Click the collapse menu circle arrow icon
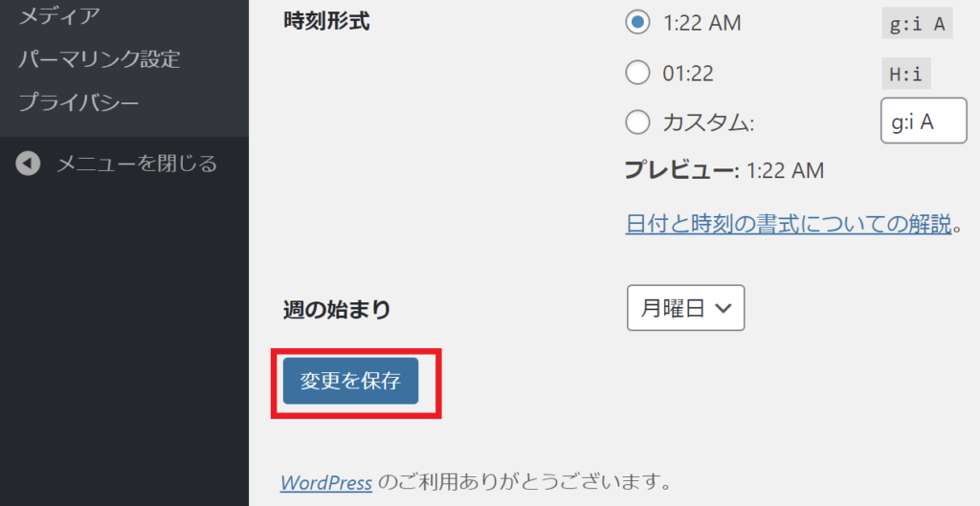980x506 pixels. click(28, 164)
